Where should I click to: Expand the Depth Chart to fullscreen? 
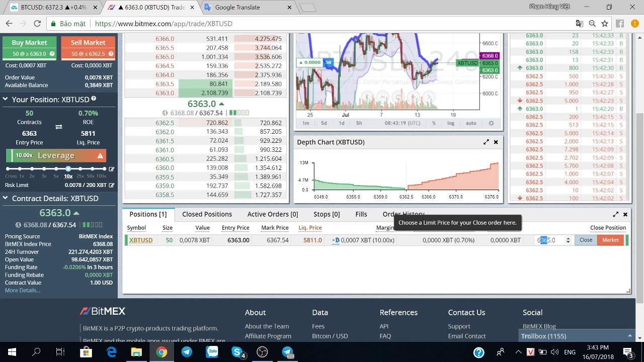click(x=486, y=142)
